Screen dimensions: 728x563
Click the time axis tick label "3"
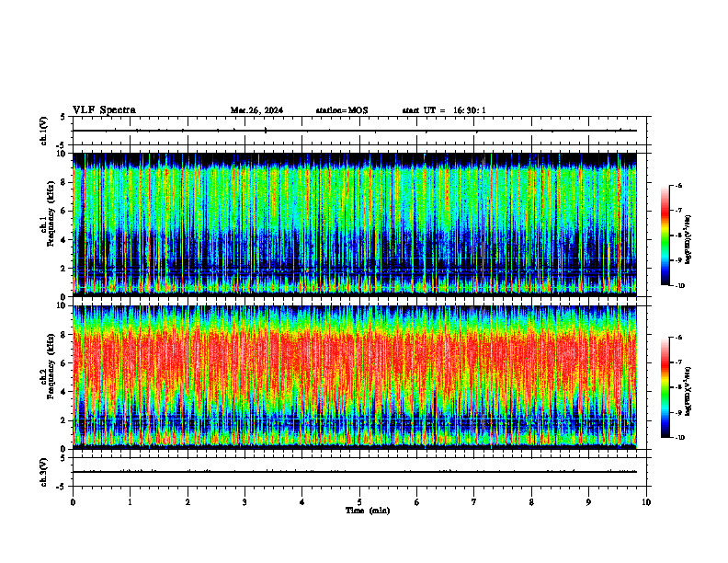click(x=245, y=502)
